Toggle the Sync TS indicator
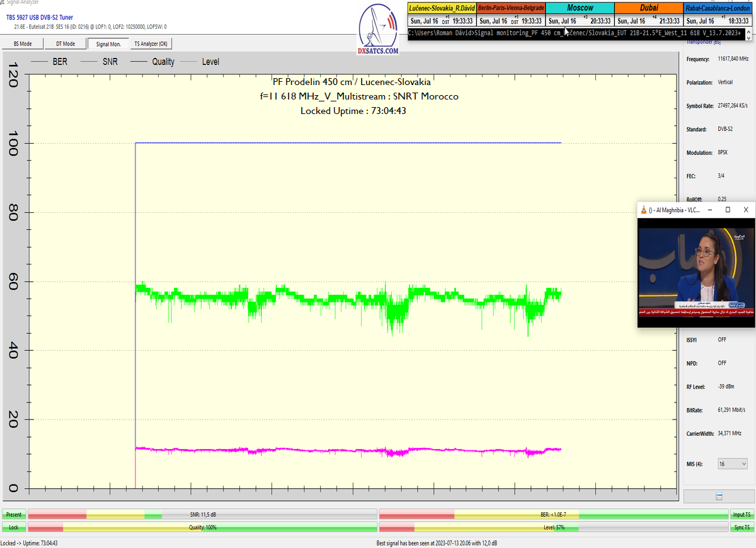The height and width of the screenshot is (548, 756). (x=742, y=527)
